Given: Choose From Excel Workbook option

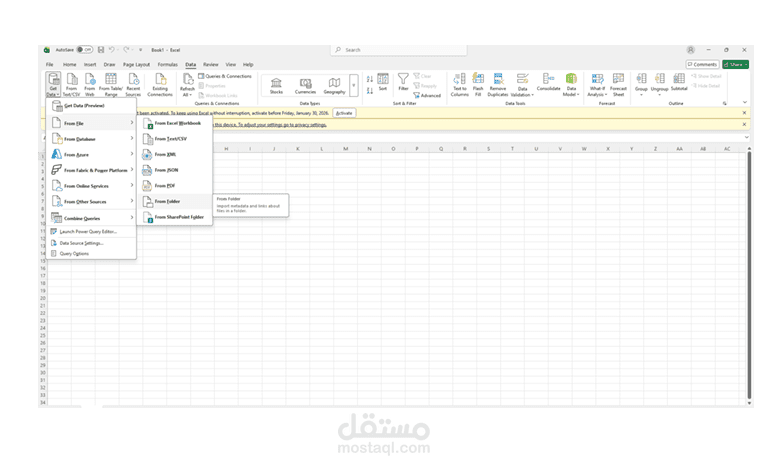Looking at the screenshot, I should tap(175, 124).
